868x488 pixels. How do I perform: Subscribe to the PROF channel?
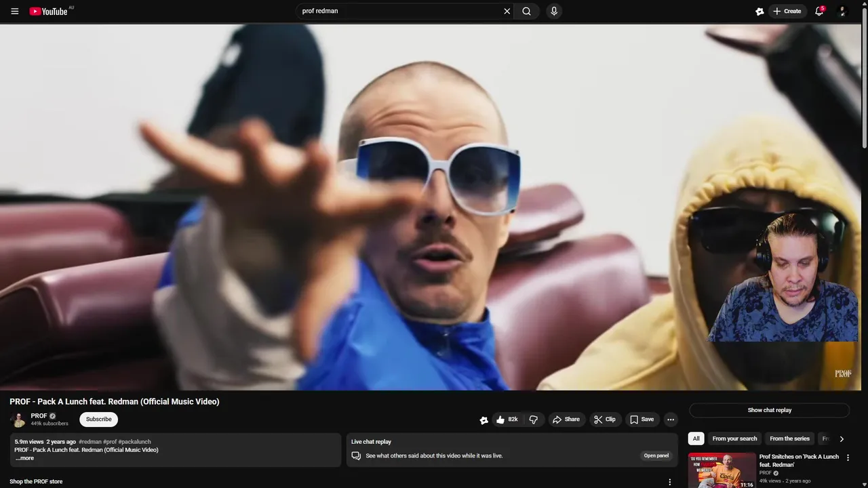tap(98, 420)
